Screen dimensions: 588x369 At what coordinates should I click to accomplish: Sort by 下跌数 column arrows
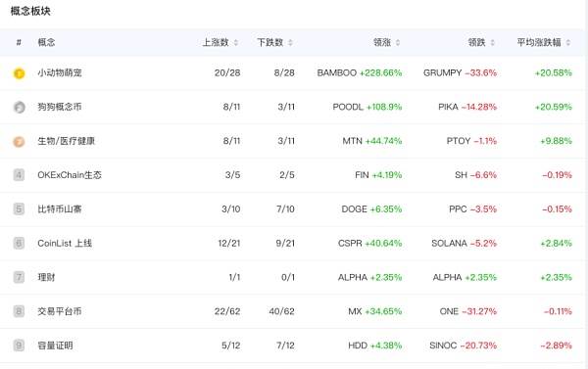pos(290,43)
